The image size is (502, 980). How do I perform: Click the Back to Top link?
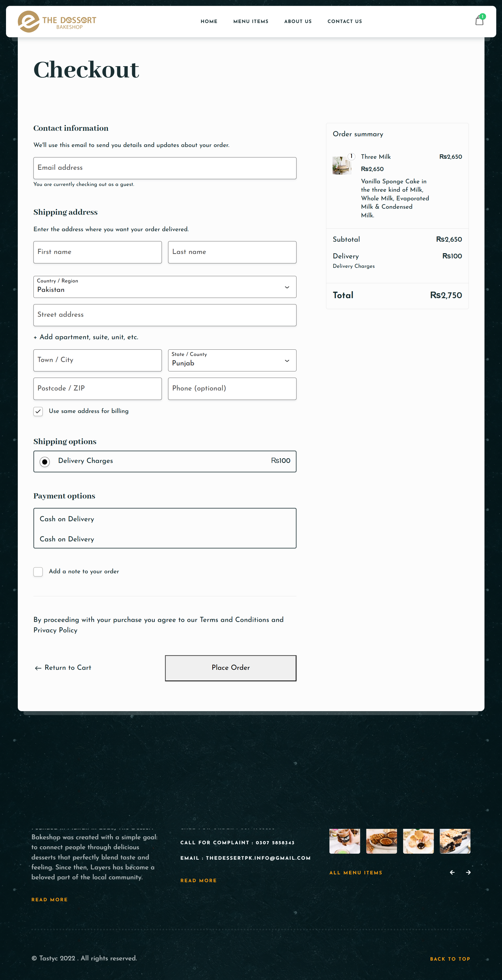[450, 959]
